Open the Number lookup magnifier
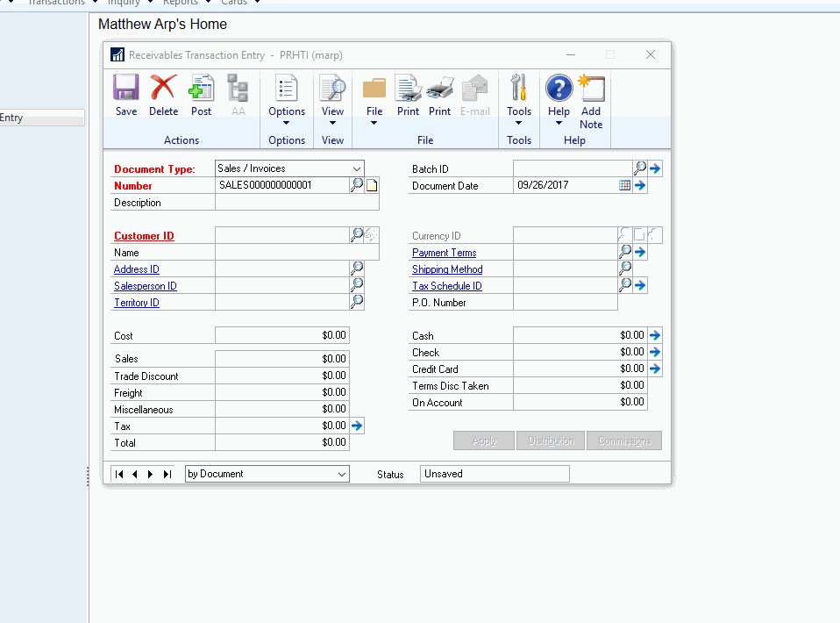This screenshot has width=840, height=623. point(358,185)
